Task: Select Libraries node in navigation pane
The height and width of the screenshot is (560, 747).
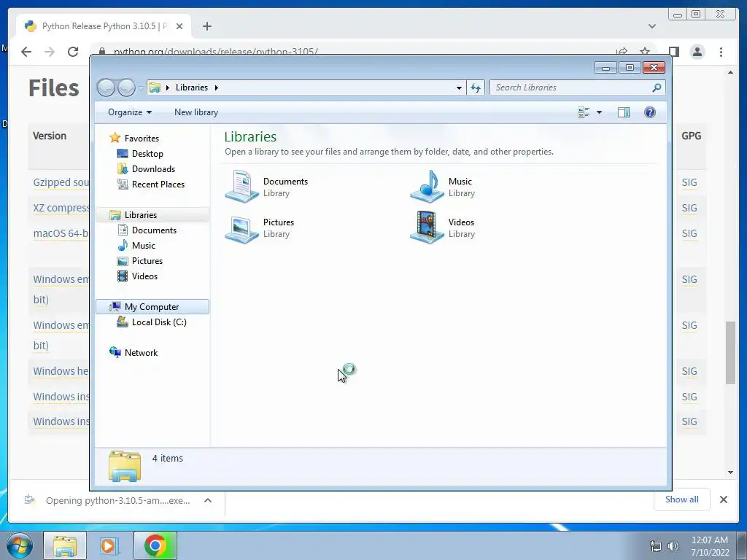Action: pyautogui.click(x=152, y=215)
